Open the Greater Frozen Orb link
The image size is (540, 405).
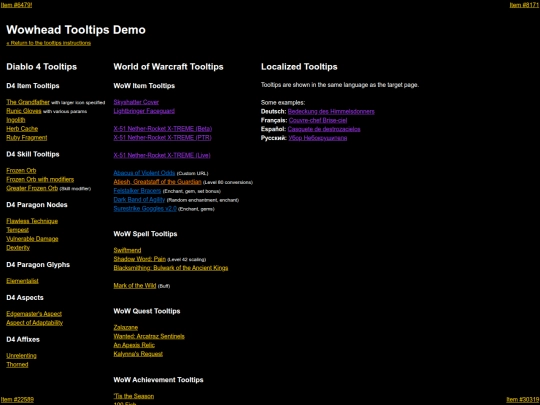tap(32, 188)
